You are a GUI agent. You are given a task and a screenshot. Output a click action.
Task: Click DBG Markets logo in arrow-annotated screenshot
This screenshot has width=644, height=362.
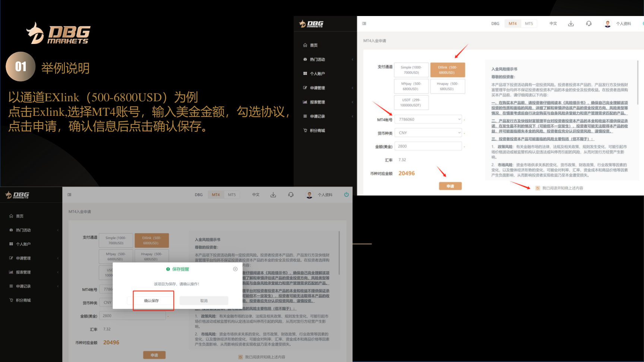(x=311, y=24)
